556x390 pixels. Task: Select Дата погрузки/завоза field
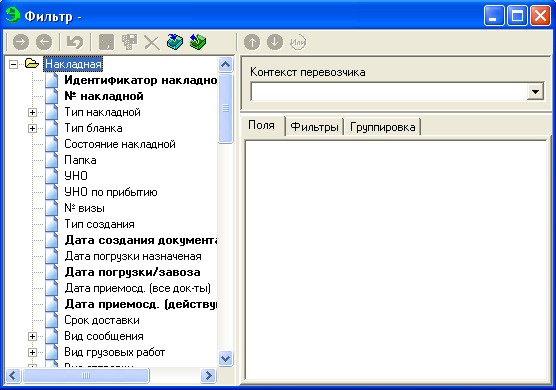(132, 272)
